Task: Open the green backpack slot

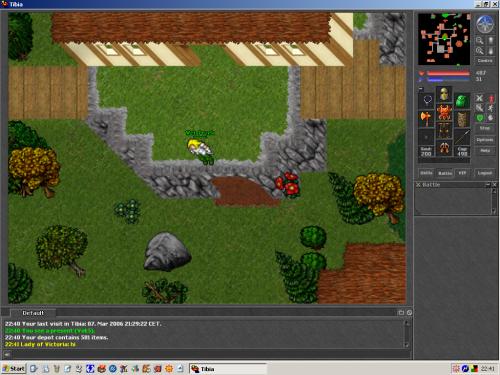Action: (462, 101)
